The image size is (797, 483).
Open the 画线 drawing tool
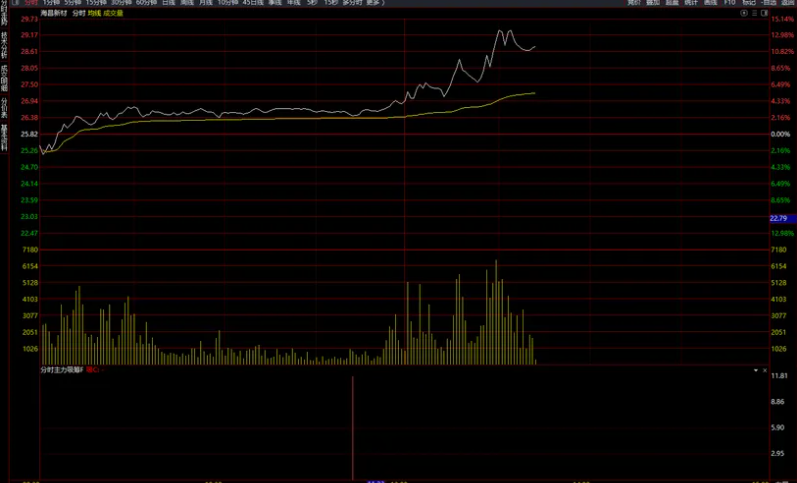point(711,3)
